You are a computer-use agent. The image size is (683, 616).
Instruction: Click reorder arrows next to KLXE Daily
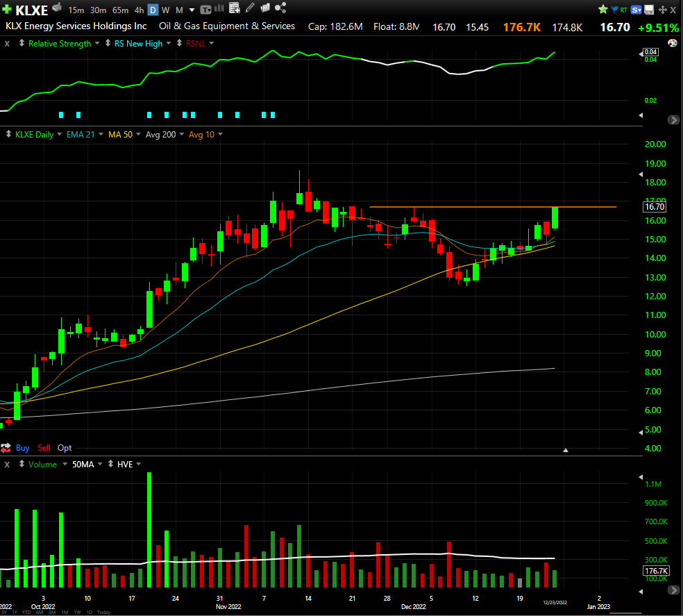tap(8, 134)
